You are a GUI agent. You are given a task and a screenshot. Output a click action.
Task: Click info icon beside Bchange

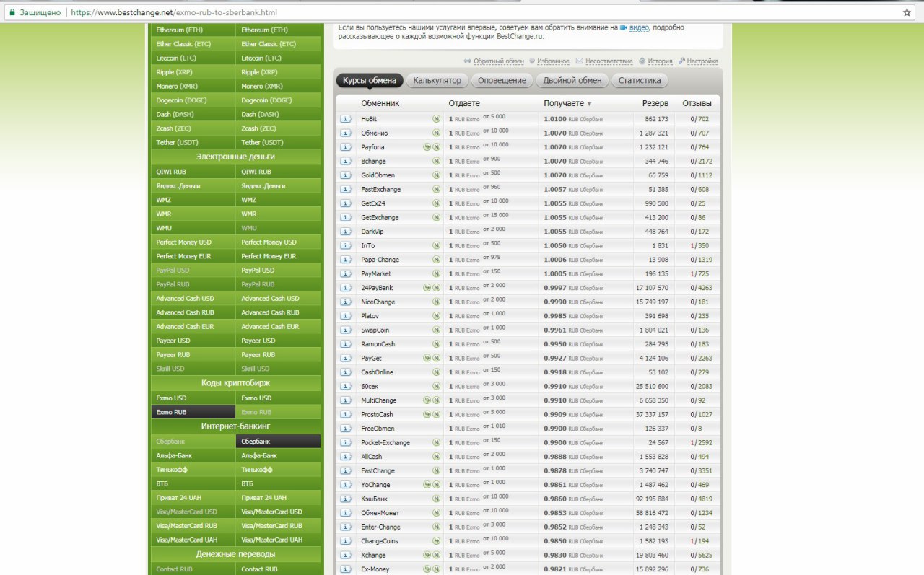coord(346,162)
